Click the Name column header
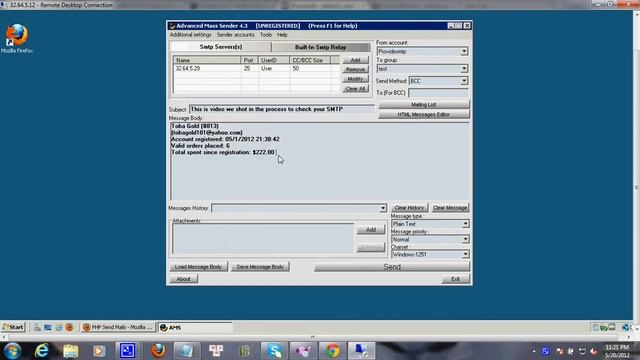Image resolution: width=640 pixels, height=360 pixels. tap(207, 60)
